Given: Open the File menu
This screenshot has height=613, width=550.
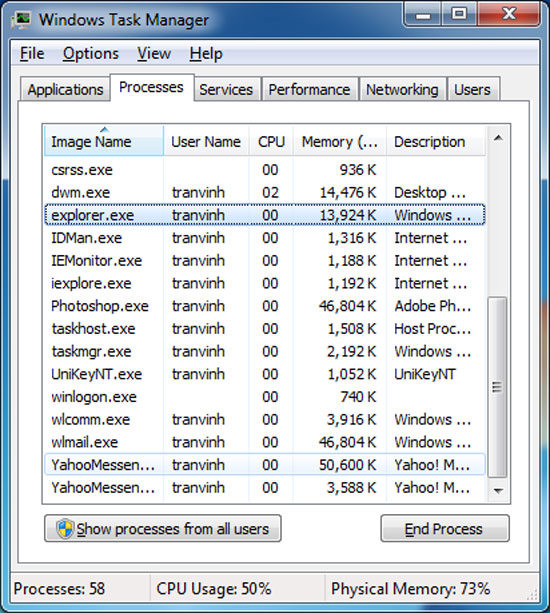Looking at the screenshot, I should point(32,54).
